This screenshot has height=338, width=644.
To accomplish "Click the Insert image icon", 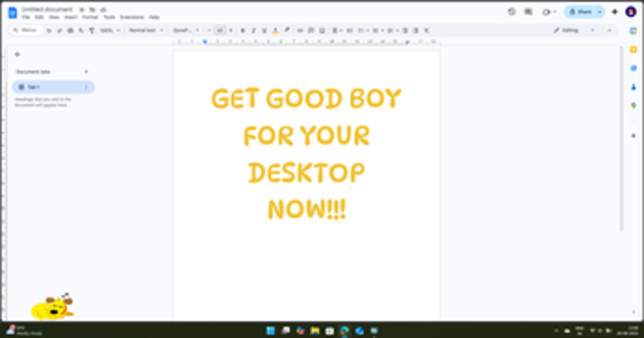I will [x=322, y=31].
